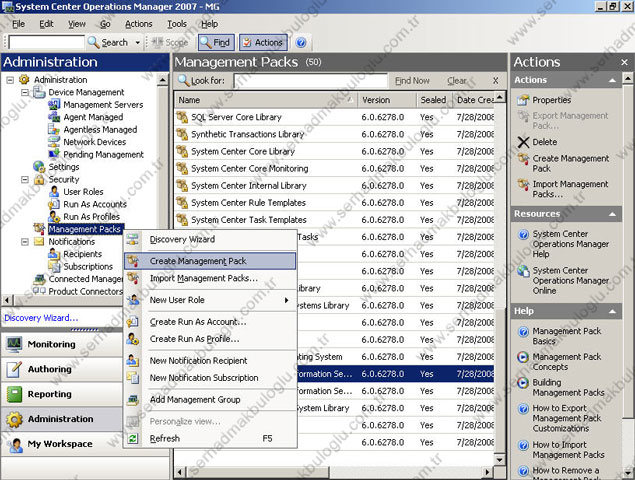The image size is (635, 480).
Task: Click Properties icon in Actions pane
Action: 523,100
